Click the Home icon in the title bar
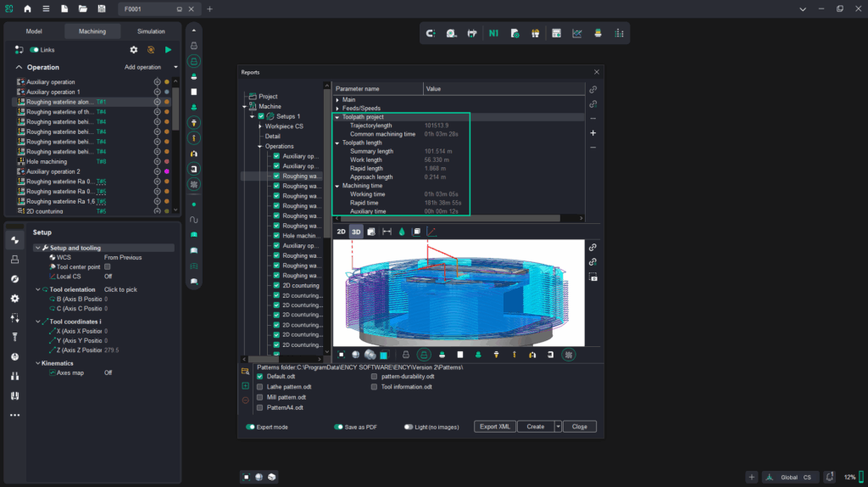 tap(27, 8)
